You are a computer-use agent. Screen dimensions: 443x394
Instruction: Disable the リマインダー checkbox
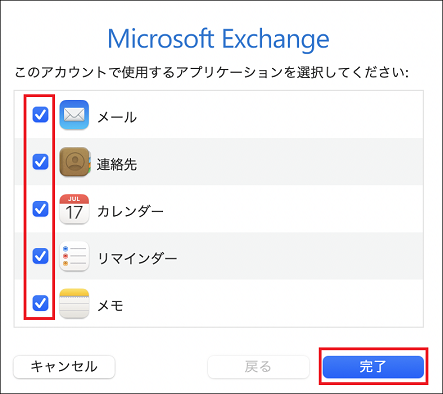(x=40, y=256)
